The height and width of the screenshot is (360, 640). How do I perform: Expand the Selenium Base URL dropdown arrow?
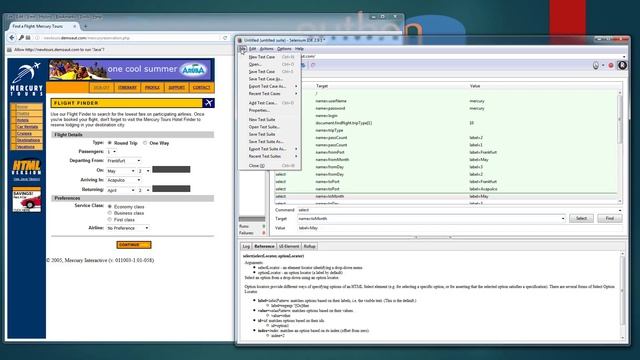[624, 57]
